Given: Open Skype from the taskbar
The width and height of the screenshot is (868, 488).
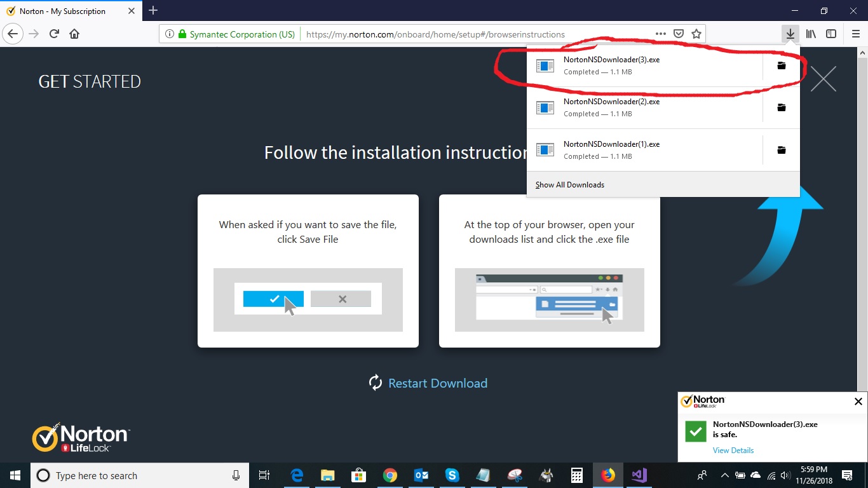Looking at the screenshot, I should tap(452, 475).
